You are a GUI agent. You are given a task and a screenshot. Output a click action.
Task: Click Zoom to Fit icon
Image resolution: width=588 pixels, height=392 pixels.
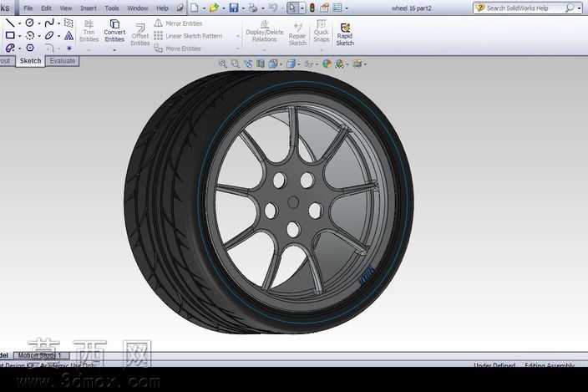pos(223,64)
